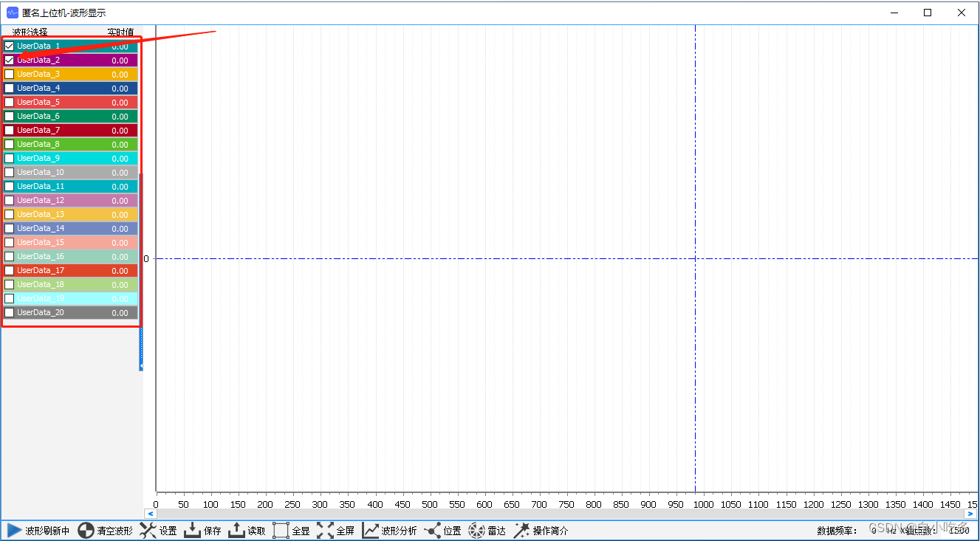Screen dimensions: 980x541
Task: Click the 读取 load upload icon
Action: [x=236, y=530]
